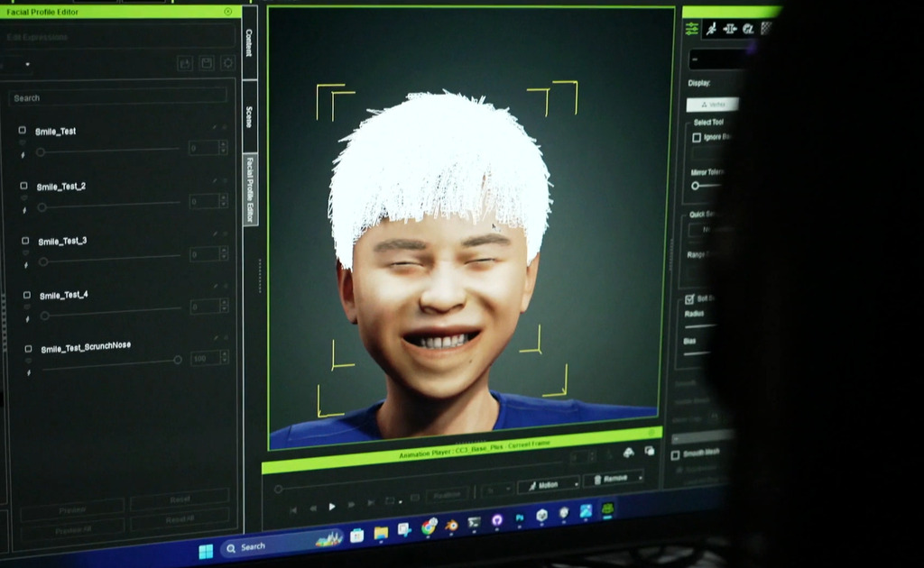
Task: Expand the Motion dropdown arrow
Action: click(x=576, y=484)
